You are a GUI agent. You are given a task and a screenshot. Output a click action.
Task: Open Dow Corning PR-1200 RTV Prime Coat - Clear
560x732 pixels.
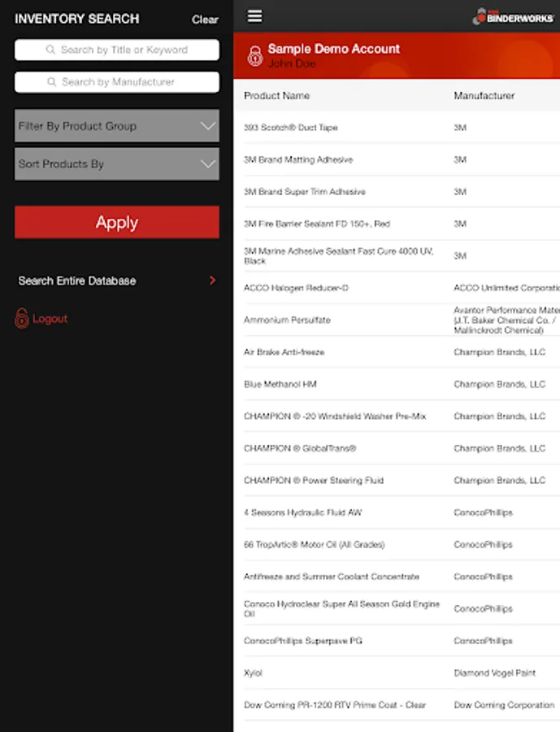click(335, 705)
